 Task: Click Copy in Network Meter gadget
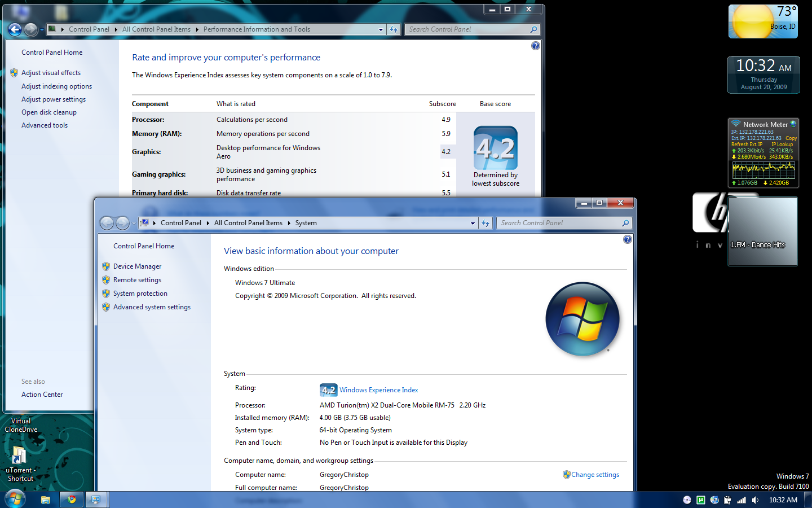point(791,138)
